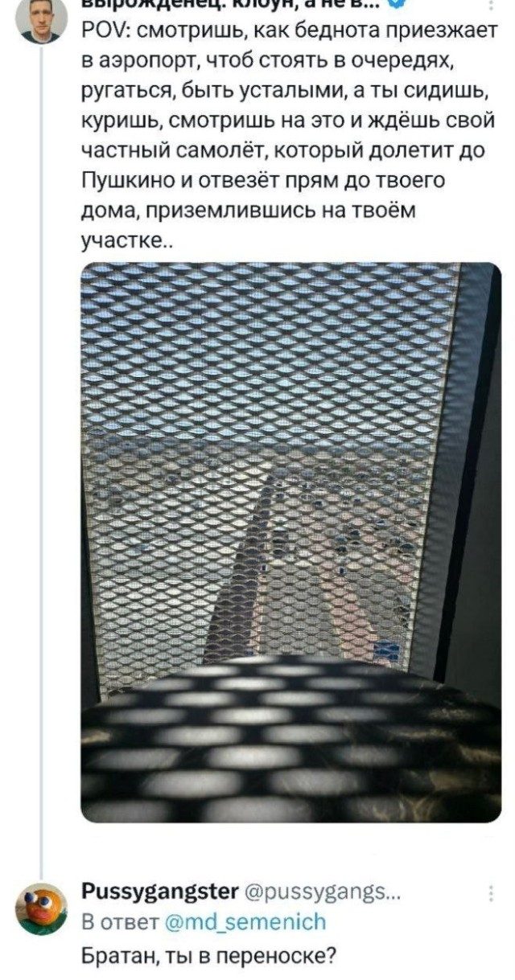
Task: Click the vertical thread line connecting the tweets
Action: pos(41,458)
